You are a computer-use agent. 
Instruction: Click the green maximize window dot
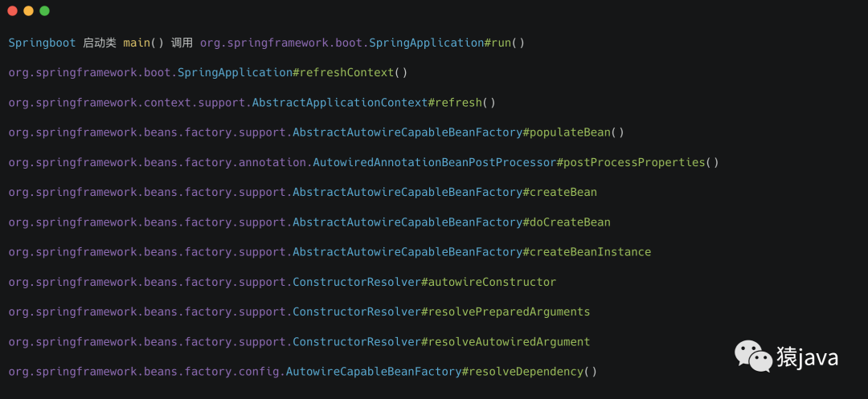(44, 10)
